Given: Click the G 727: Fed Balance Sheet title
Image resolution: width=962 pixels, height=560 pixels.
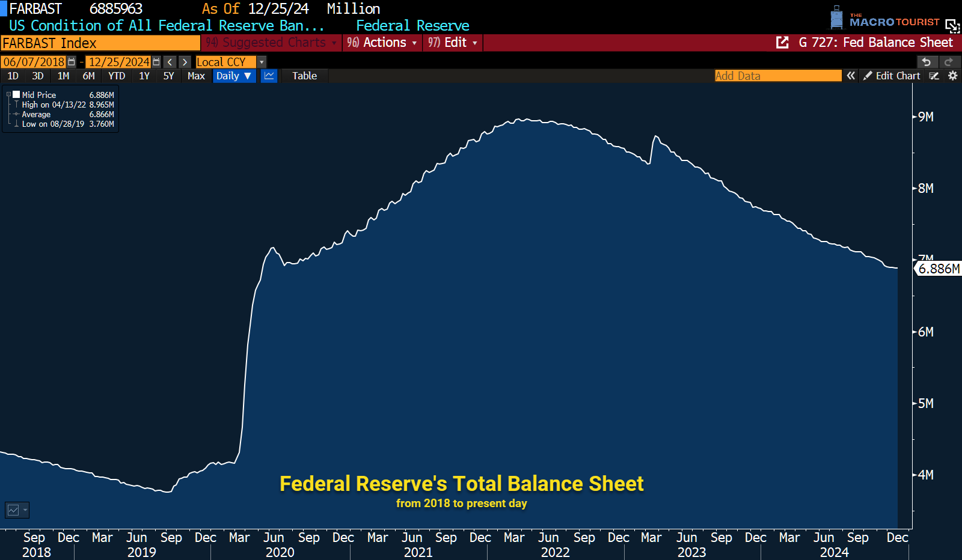Looking at the screenshot, I should (875, 43).
